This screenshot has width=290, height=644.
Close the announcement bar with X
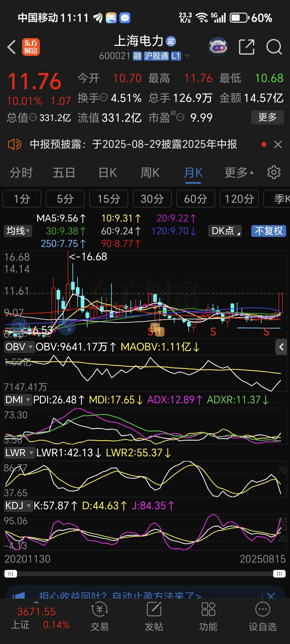tap(278, 145)
